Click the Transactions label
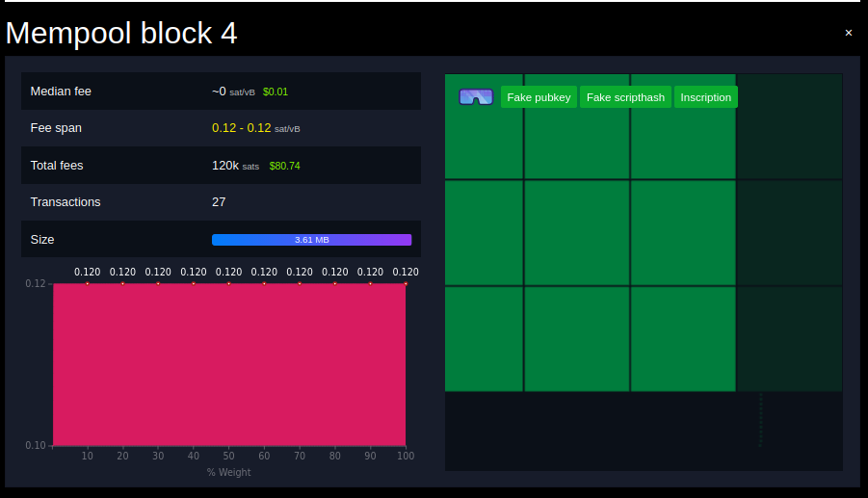This screenshot has height=498, width=868. 66,202
